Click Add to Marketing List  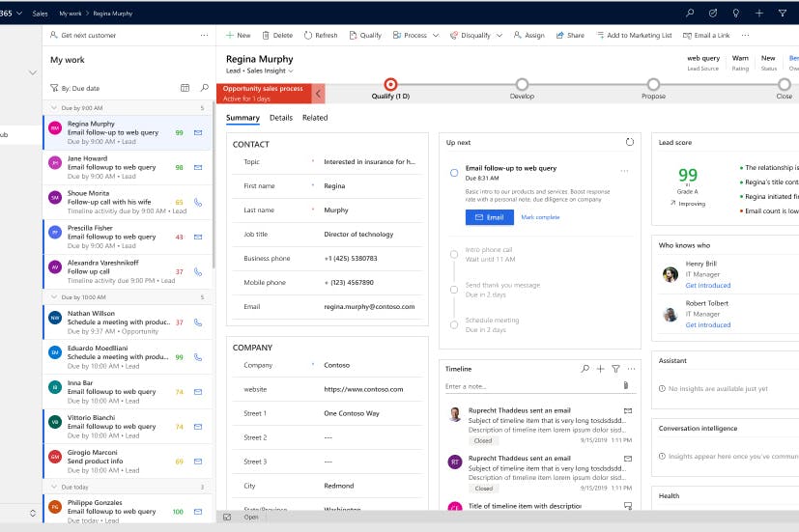(635, 35)
